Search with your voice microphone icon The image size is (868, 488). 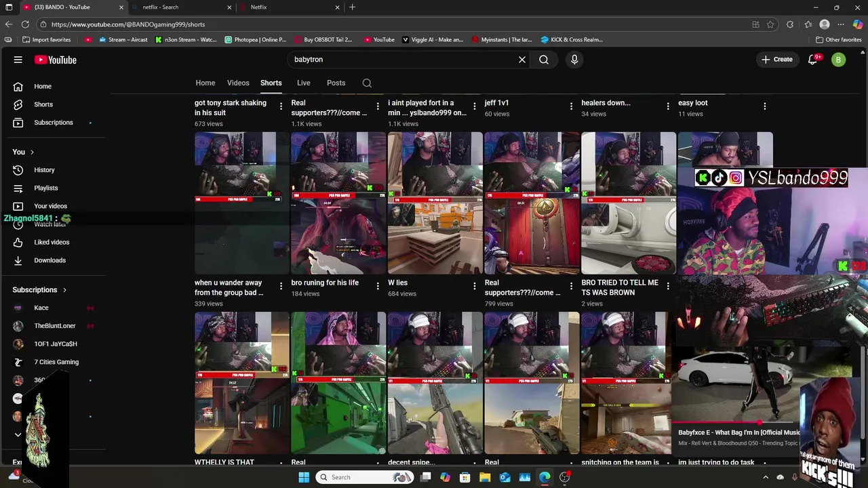574,60
